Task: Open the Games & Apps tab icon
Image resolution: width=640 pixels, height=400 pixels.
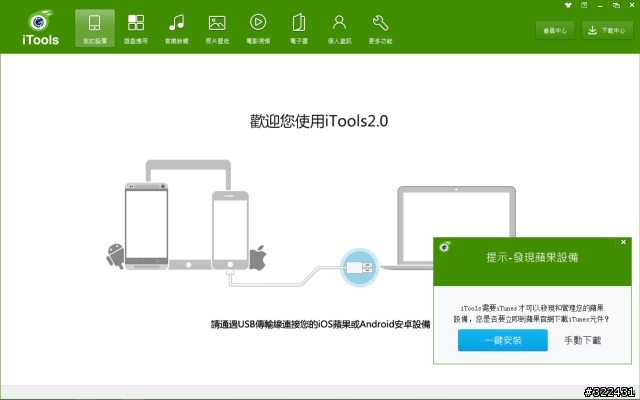Action: coord(136,23)
